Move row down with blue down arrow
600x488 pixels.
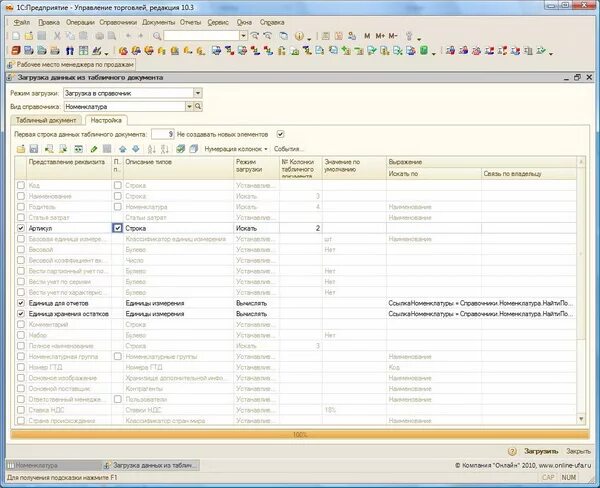click(135, 149)
